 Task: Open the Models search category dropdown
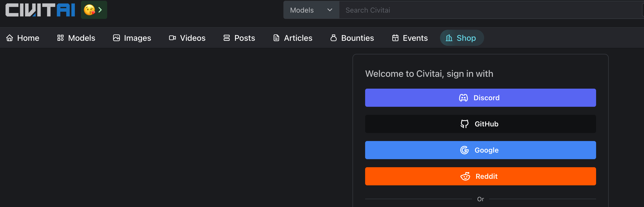[311, 10]
